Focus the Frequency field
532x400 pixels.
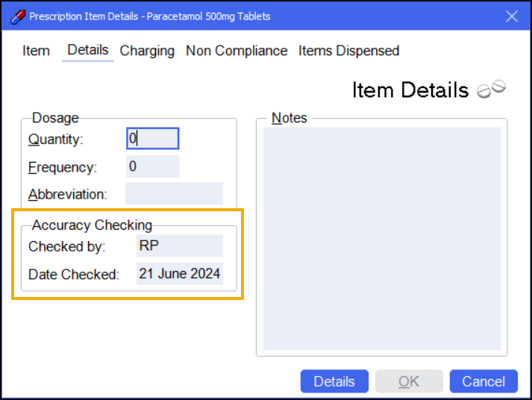(152, 166)
